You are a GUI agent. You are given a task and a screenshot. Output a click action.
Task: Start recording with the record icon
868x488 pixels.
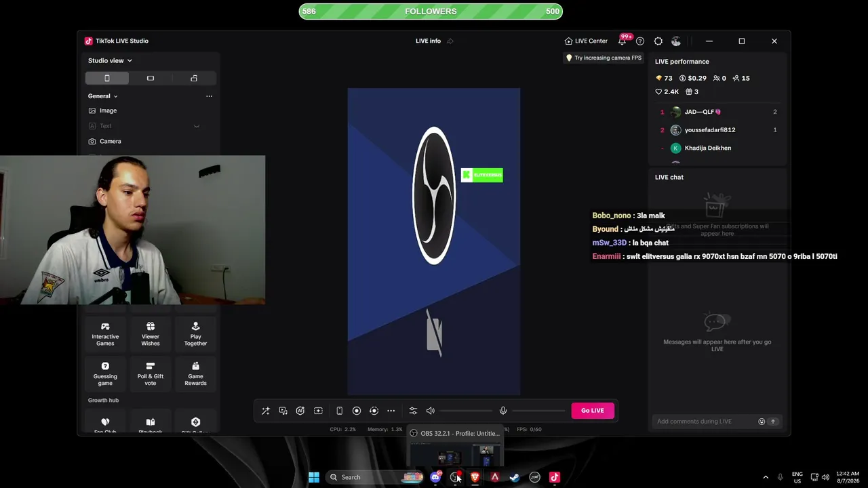[x=357, y=411]
